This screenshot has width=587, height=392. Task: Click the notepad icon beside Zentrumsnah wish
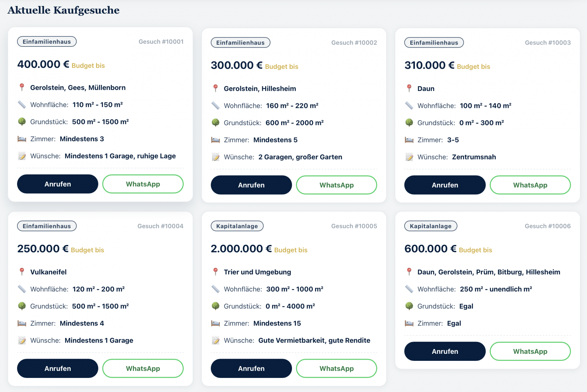(409, 157)
